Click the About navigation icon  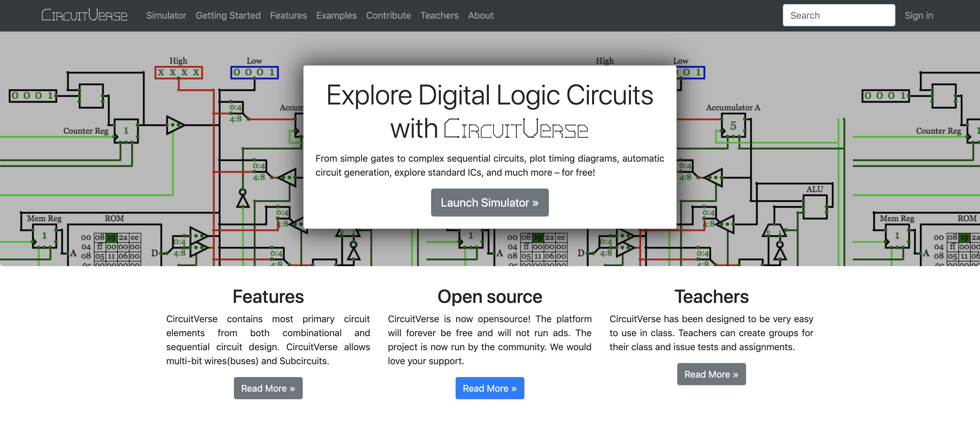[x=481, y=15]
